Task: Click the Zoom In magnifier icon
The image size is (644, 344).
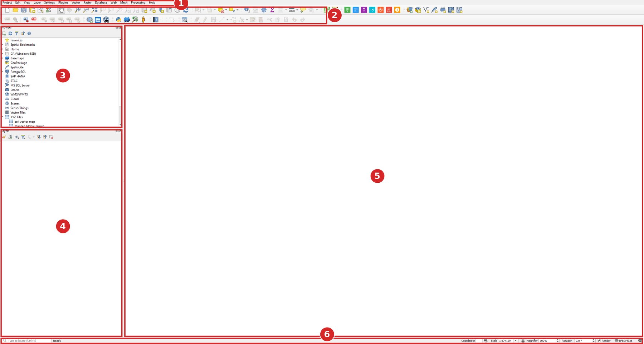Action: pos(78,10)
